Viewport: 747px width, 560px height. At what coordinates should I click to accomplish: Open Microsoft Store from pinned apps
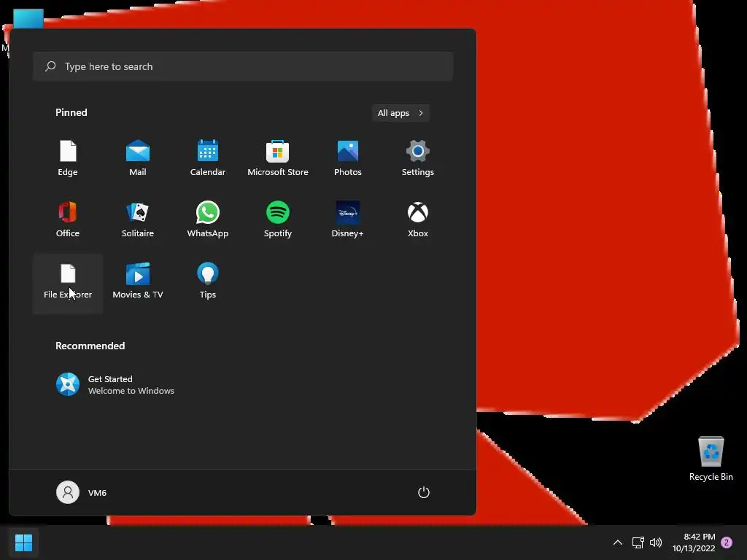click(x=278, y=159)
